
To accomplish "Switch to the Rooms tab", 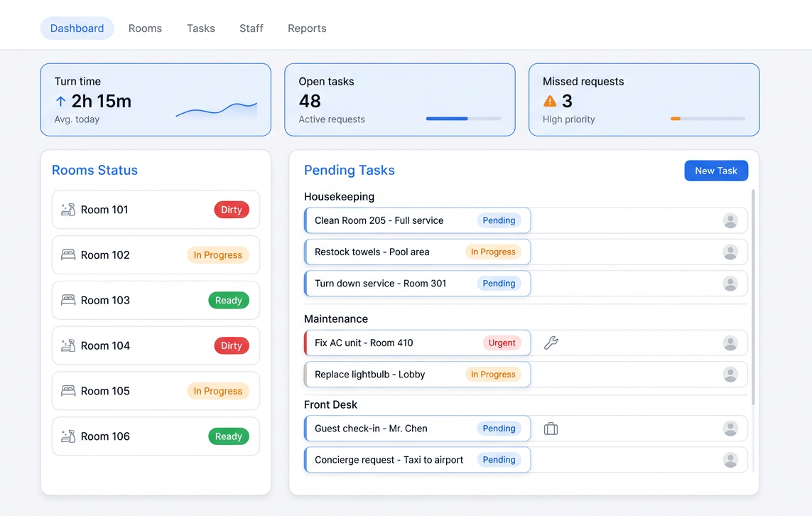I will 145,28.
